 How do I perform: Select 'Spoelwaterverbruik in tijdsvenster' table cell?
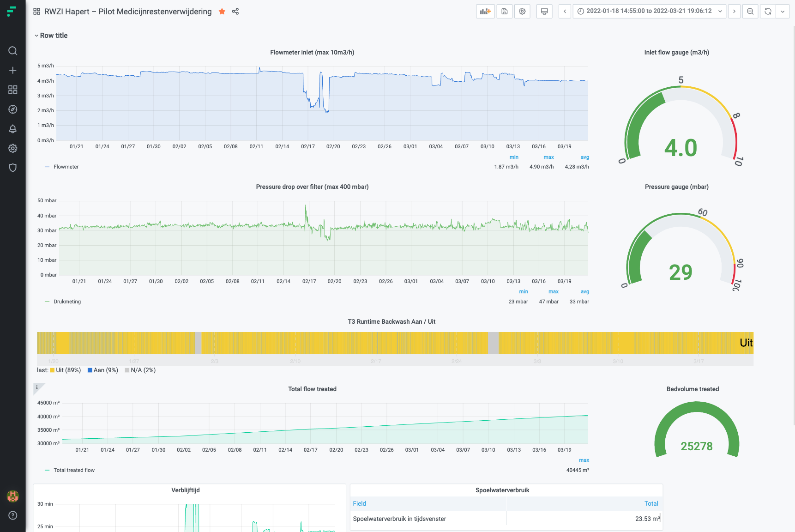point(429,519)
